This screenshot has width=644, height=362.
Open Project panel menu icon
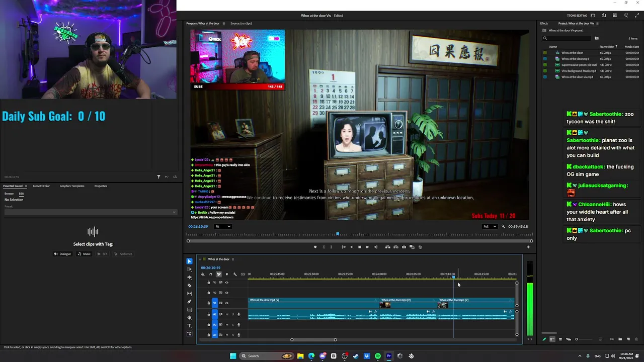[x=598, y=23]
